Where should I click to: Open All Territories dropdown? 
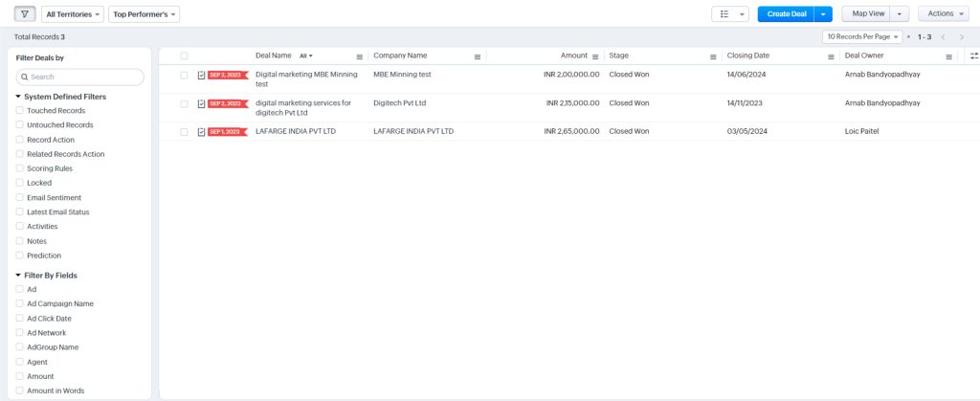73,14
